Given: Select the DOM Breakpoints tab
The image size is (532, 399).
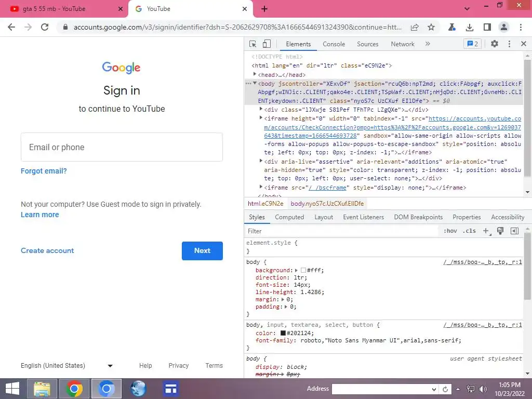Looking at the screenshot, I should [x=418, y=217].
